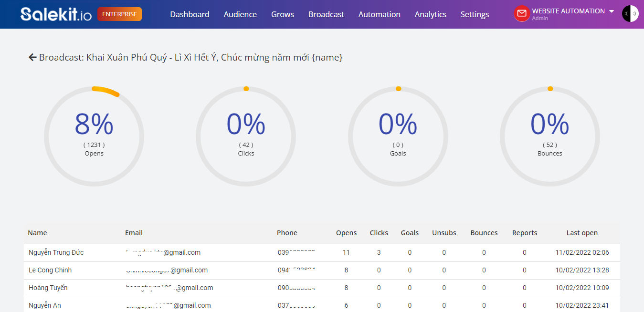The height and width of the screenshot is (312, 644).
Task: Click the email cell in Le Cong Chinh row
Action: tap(167, 270)
